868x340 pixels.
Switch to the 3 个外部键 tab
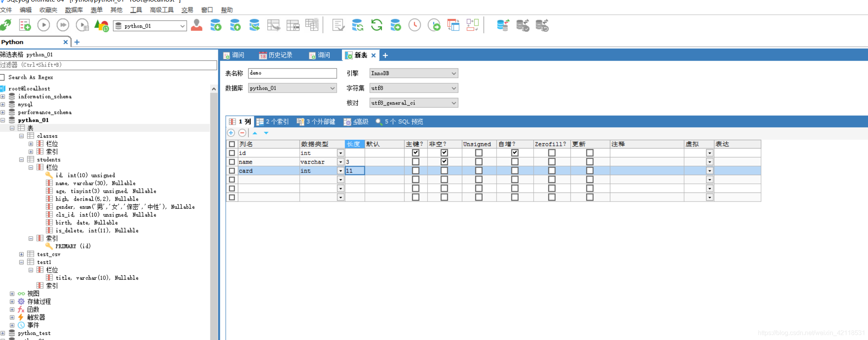(x=316, y=121)
